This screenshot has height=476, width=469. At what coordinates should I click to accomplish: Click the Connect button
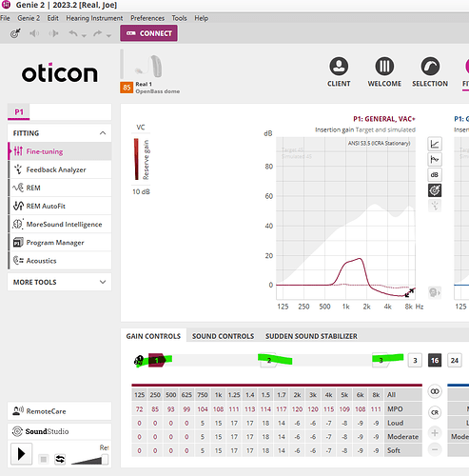click(x=148, y=33)
